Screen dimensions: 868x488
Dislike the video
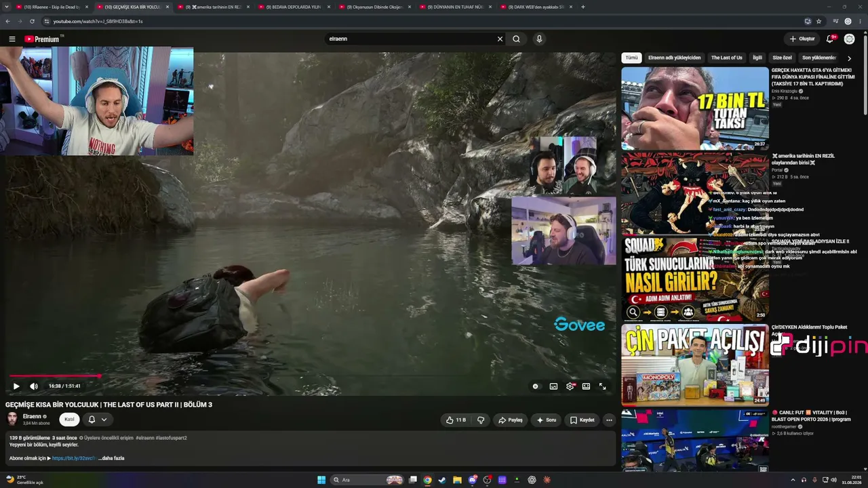pyautogui.click(x=481, y=420)
